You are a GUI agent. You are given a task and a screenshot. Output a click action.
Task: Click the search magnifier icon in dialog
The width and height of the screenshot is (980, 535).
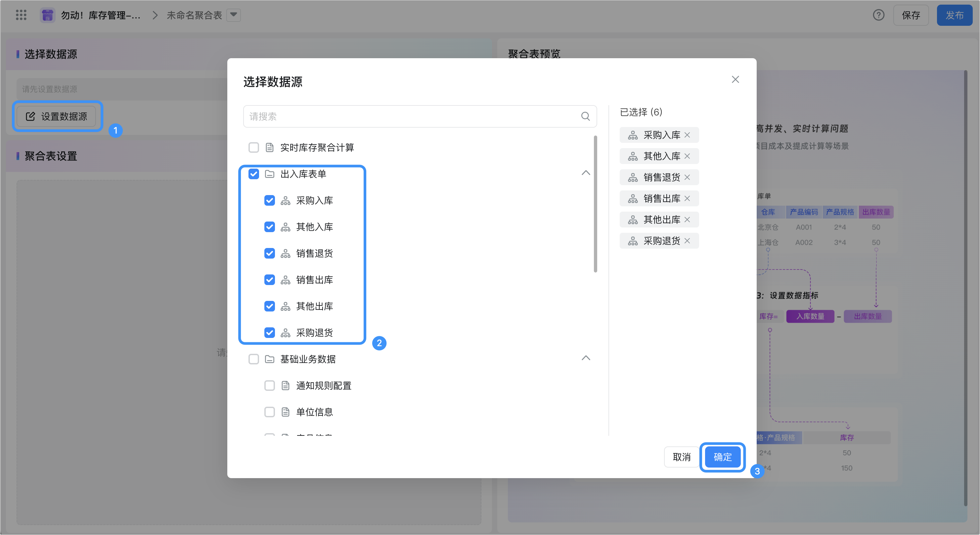[585, 116]
